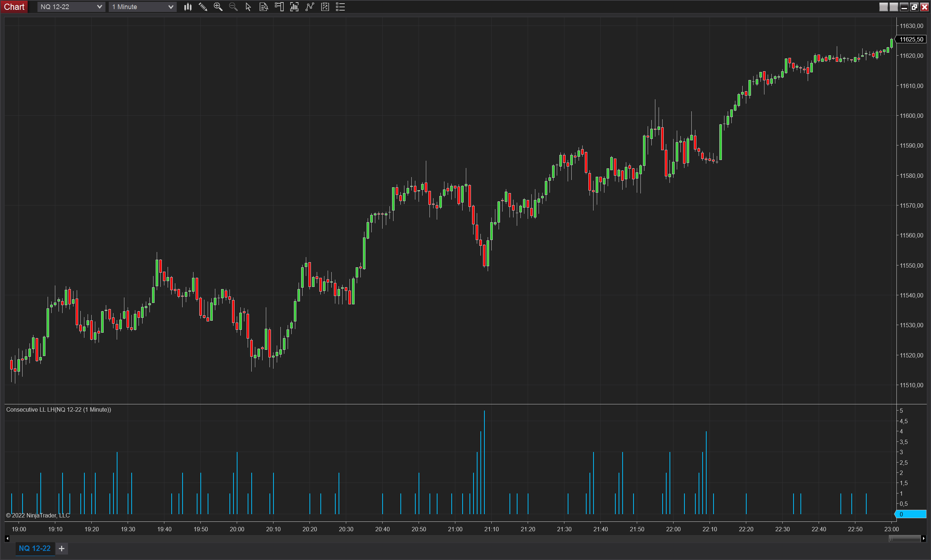
Task: Open the Indicators dialog icon
Action: click(x=310, y=7)
